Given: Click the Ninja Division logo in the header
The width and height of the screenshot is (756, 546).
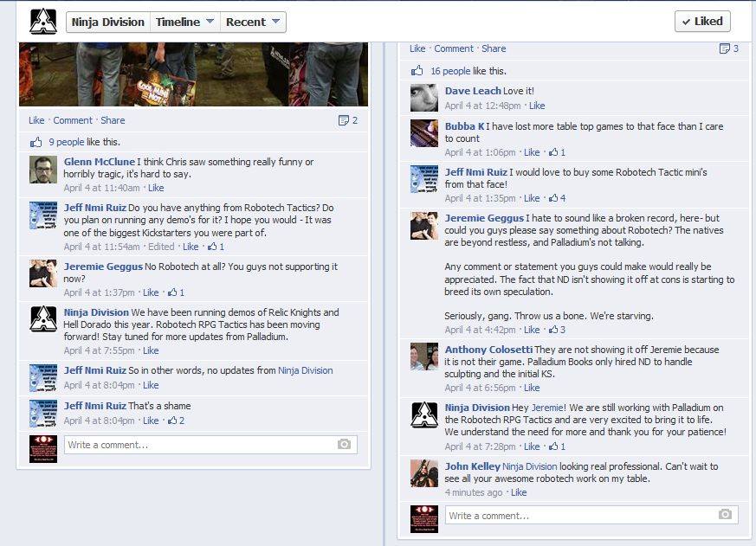Looking at the screenshot, I should click(43, 22).
